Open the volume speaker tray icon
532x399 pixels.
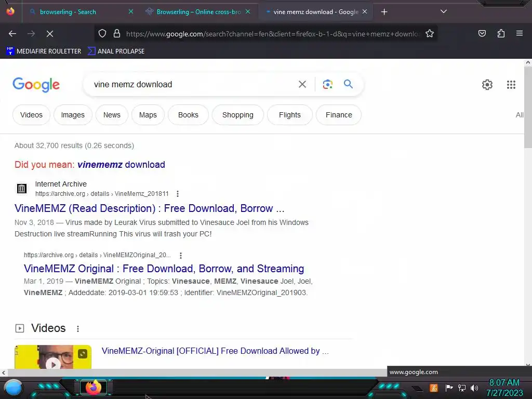(x=474, y=388)
